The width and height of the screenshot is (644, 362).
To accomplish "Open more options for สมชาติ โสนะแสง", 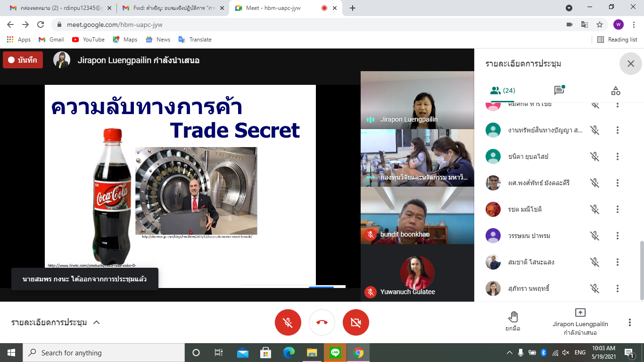I will [618, 262].
